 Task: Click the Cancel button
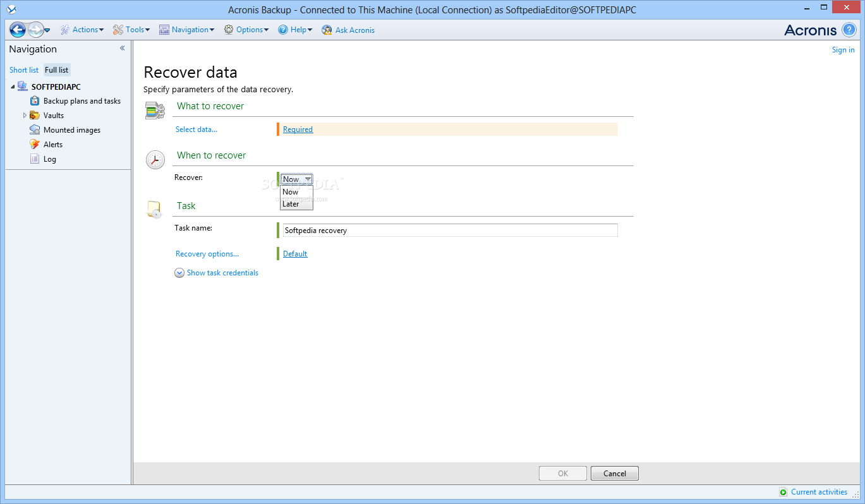[x=615, y=473]
